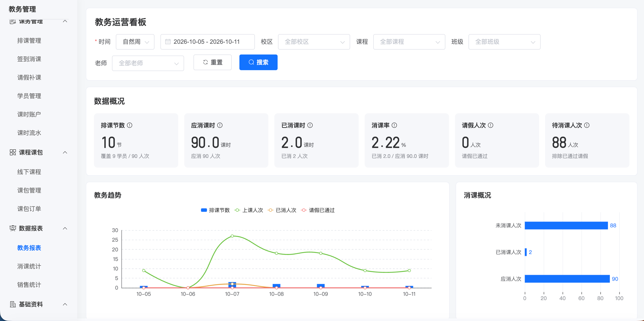This screenshot has width=644, height=321.
Task: Click info icon next to 排课节数
Action: pyautogui.click(x=130, y=125)
